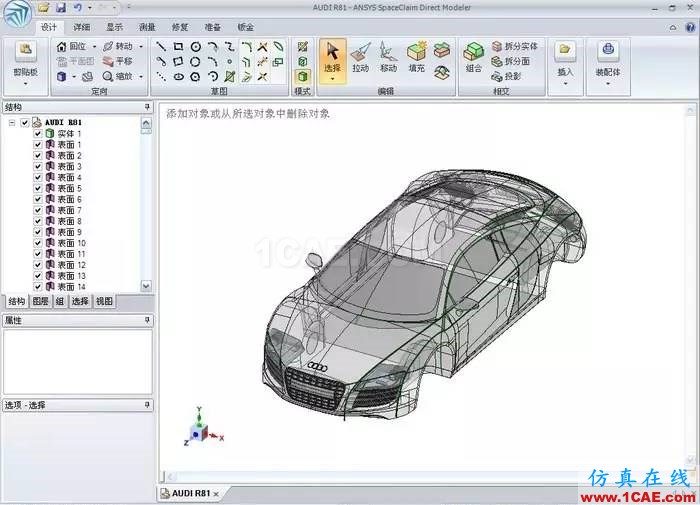Click the Split Body (拆分实体) tool
Image resolution: width=700 pixels, height=505 pixels.
click(514, 46)
